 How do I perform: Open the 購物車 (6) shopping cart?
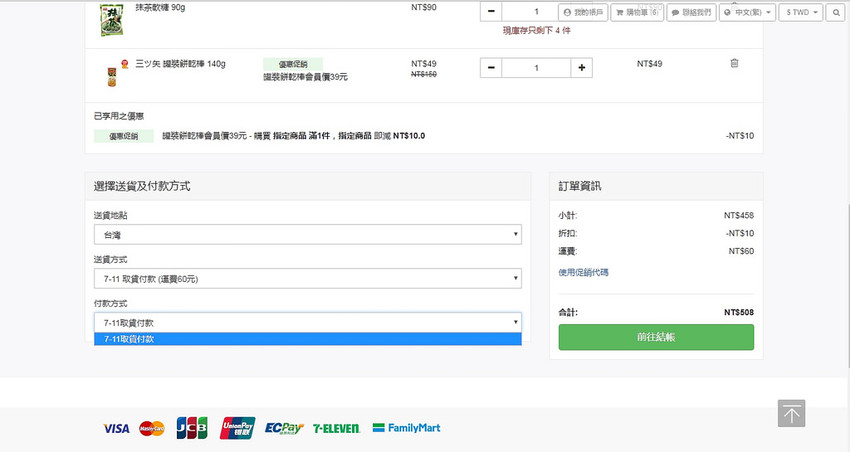[x=637, y=12]
